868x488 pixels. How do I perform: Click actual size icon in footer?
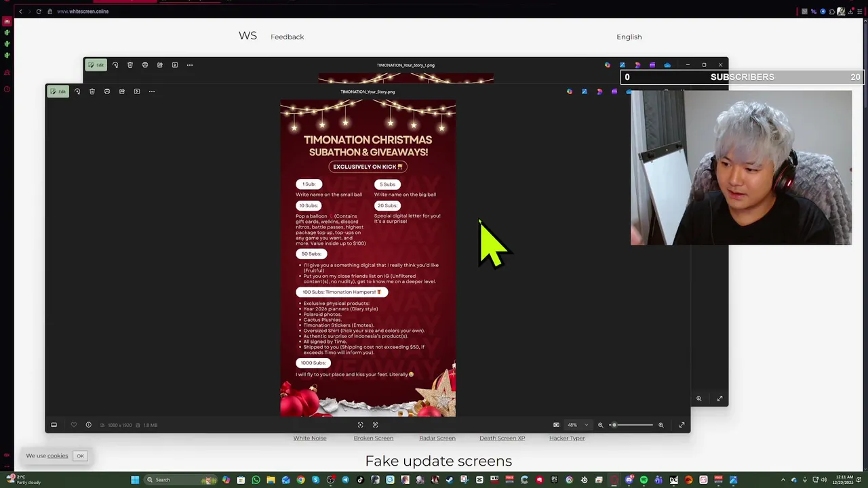coord(375,425)
